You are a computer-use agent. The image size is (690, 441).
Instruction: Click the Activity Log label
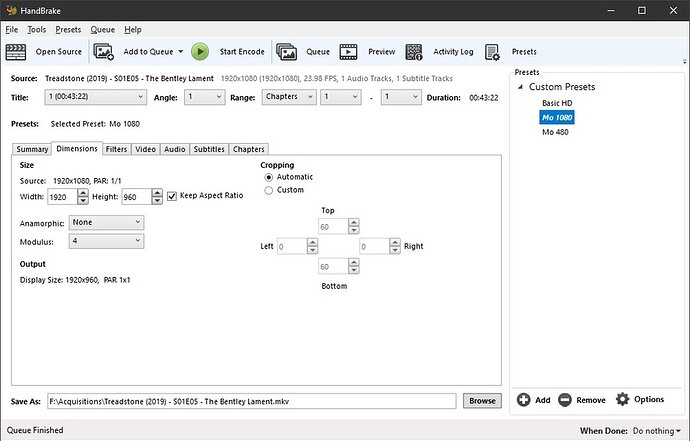coord(453,51)
